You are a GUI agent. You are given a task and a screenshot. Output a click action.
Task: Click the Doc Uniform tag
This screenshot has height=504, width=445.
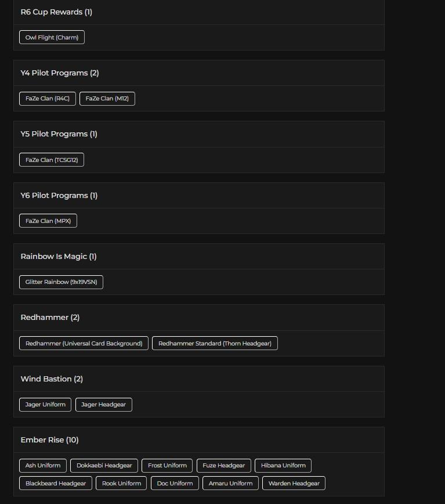(175, 484)
